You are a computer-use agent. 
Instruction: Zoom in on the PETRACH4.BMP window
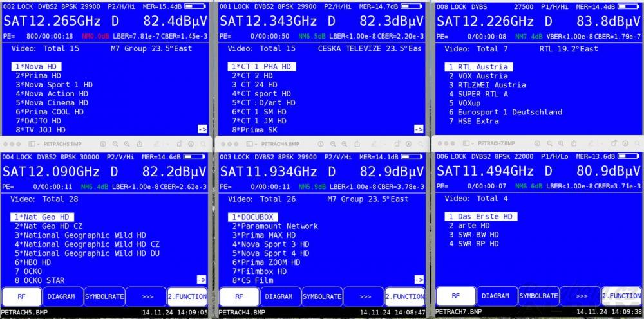pos(344,144)
